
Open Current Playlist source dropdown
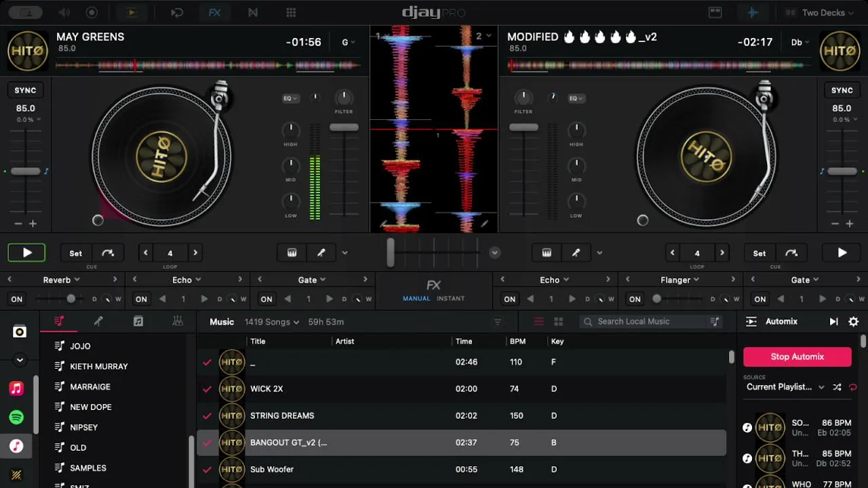click(785, 387)
